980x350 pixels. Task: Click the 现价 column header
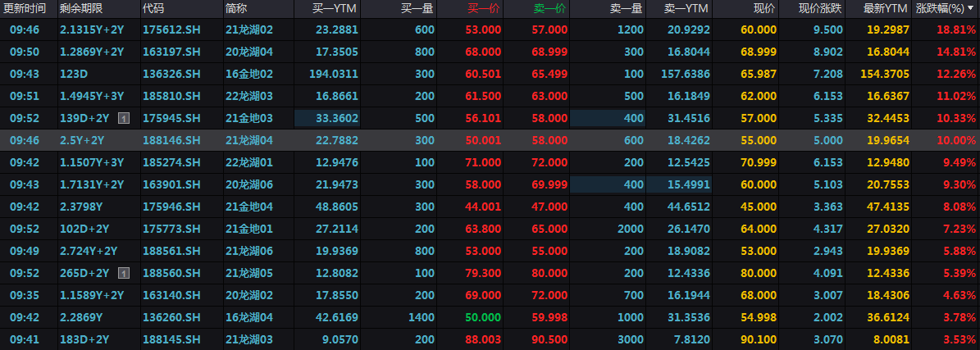[765, 9]
